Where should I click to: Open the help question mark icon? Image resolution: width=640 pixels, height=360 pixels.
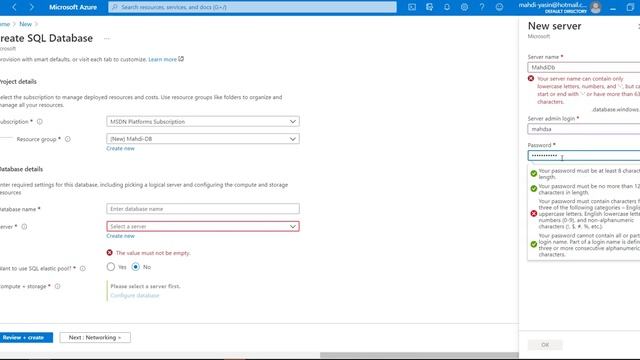(x=482, y=7)
